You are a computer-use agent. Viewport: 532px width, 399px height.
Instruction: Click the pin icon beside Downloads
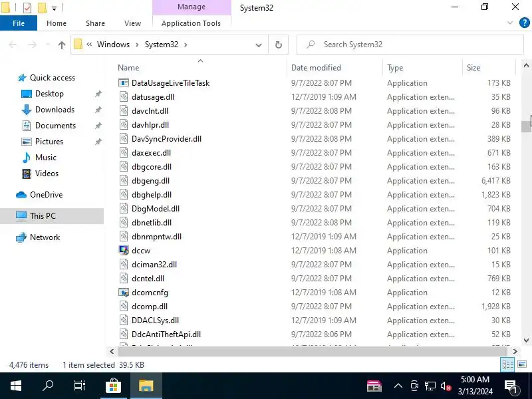tap(98, 110)
